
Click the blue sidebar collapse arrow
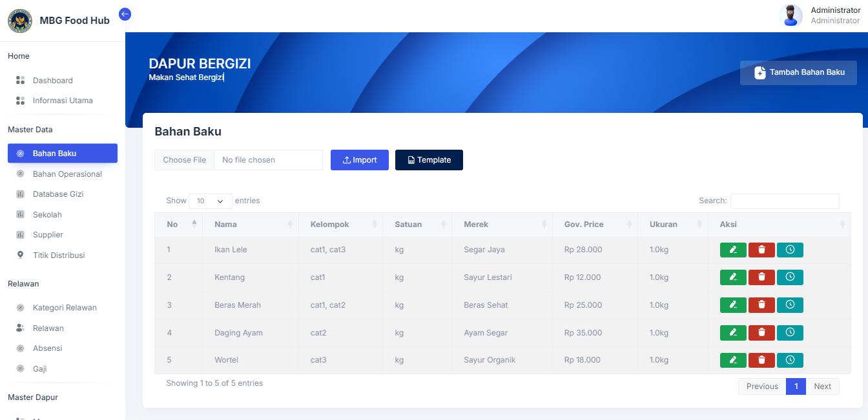125,14
